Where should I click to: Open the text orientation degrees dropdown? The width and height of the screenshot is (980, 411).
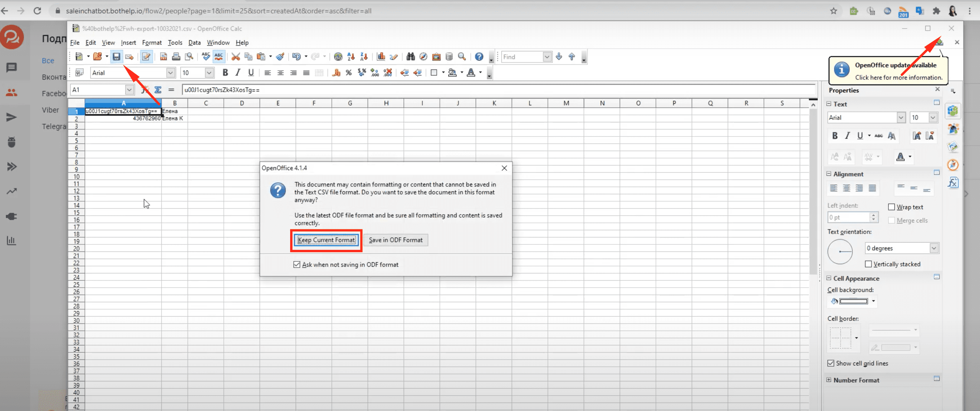pyautogui.click(x=934, y=248)
